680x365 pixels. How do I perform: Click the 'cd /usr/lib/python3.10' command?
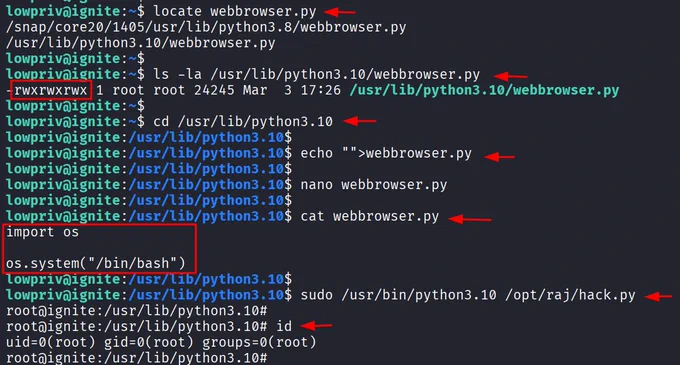pyautogui.click(x=243, y=122)
